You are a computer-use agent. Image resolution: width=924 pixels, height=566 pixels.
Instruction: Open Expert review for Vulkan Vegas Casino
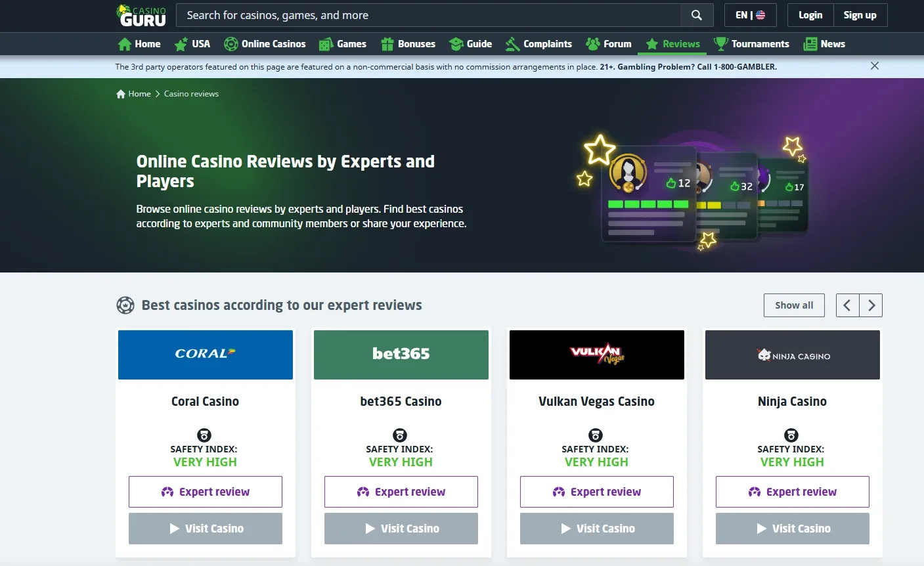pos(596,492)
